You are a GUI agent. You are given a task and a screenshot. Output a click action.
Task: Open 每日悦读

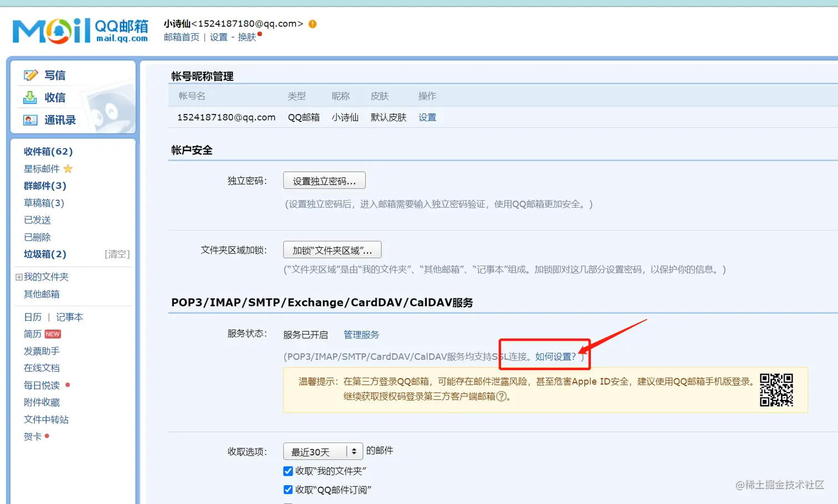click(x=42, y=385)
